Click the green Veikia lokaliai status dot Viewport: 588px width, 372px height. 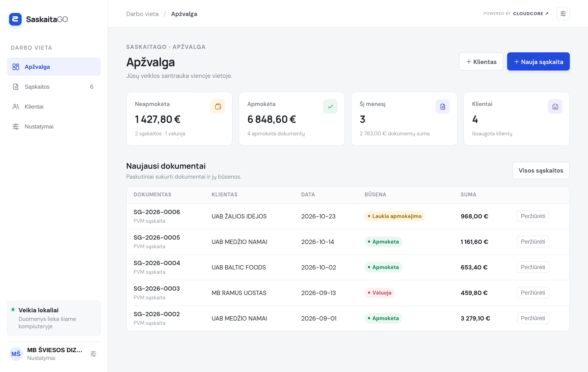tap(13, 310)
